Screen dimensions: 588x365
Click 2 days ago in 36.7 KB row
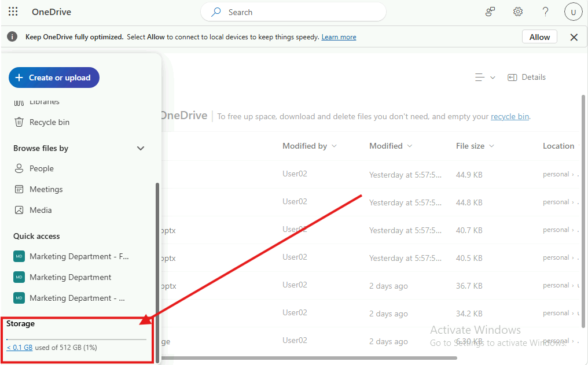click(x=388, y=286)
